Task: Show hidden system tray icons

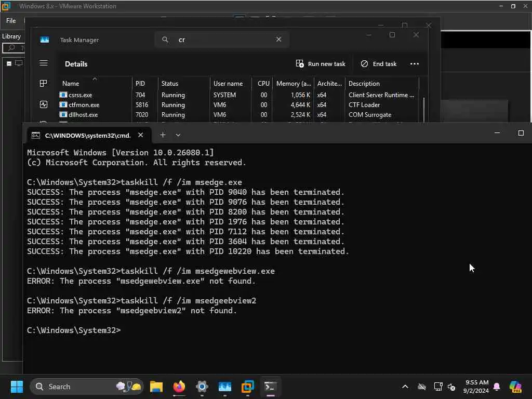Action: [x=405, y=387]
